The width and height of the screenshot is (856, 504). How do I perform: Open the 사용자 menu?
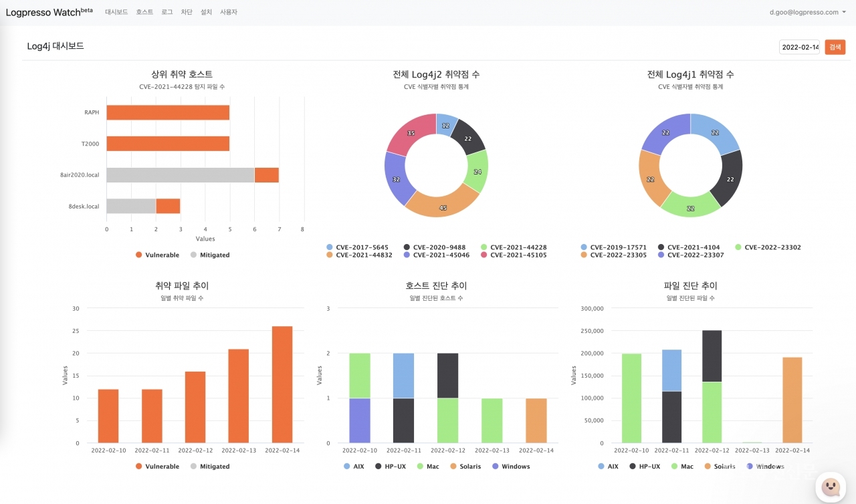[229, 12]
